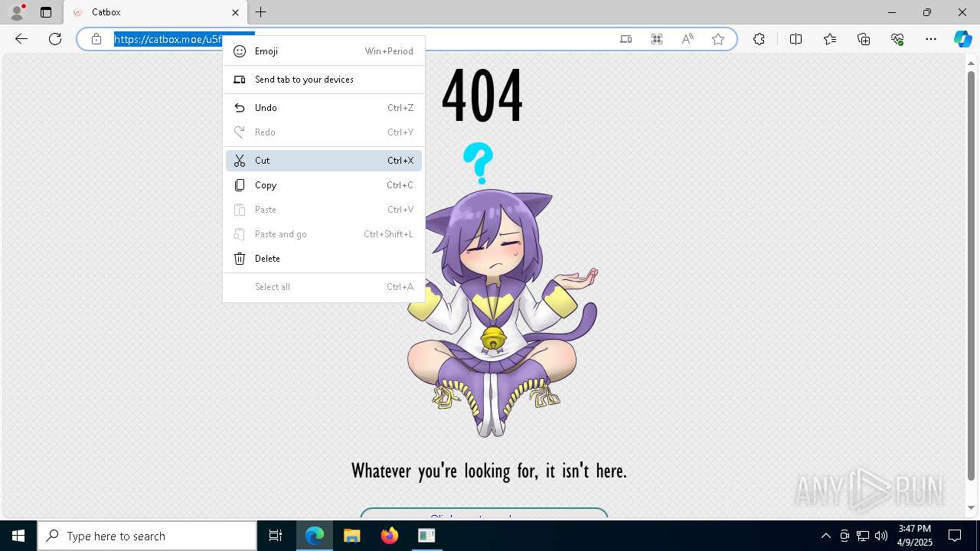Toggle split screen view
The width and height of the screenshot is (980, 551).
(x=795, y=39)
